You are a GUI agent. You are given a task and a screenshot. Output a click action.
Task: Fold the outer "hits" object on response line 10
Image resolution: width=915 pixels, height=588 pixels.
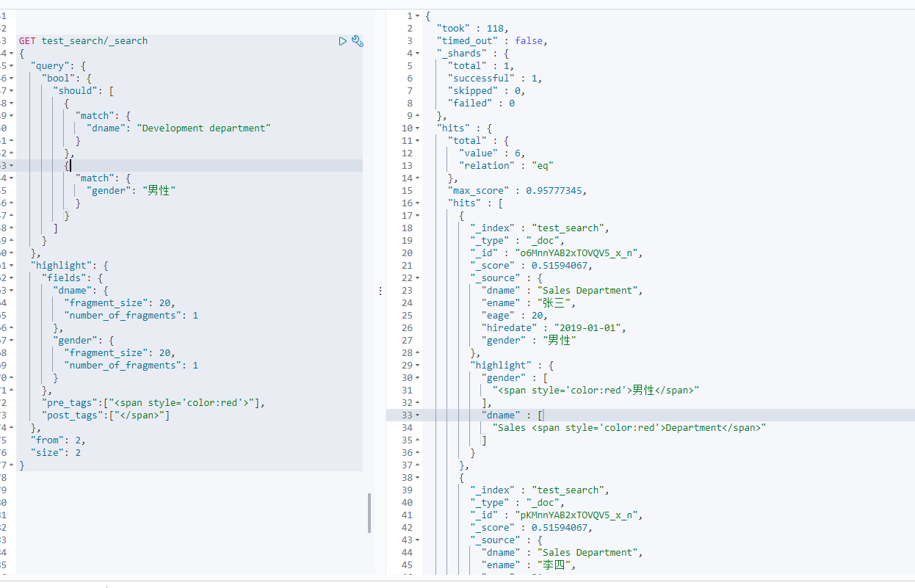tap(418, 128)
